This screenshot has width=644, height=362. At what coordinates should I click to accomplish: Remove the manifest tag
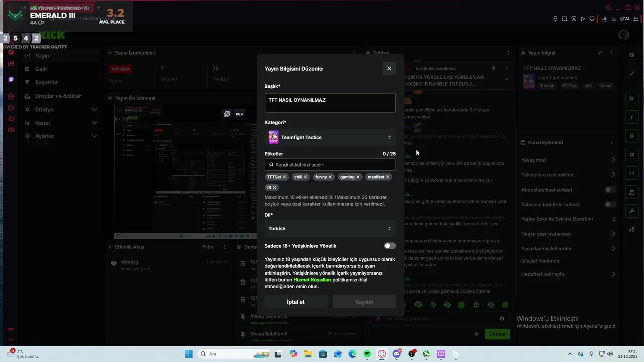(388, 177)
